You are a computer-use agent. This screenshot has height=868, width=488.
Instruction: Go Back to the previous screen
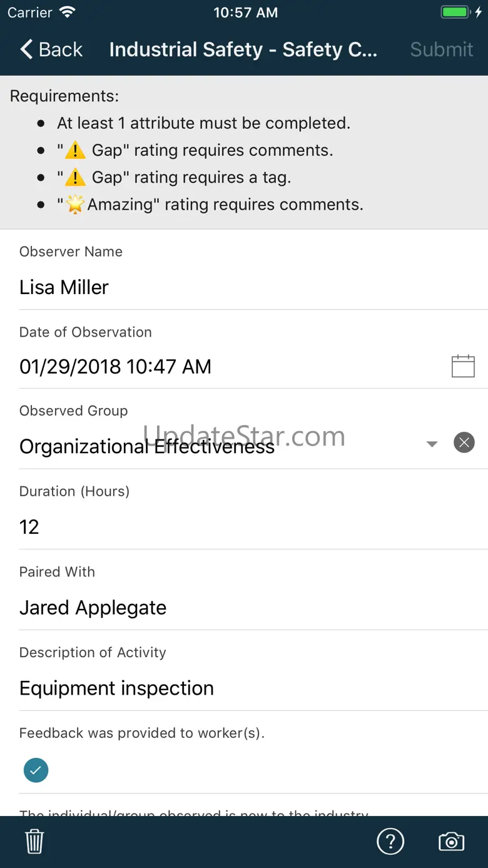(51, 49)
